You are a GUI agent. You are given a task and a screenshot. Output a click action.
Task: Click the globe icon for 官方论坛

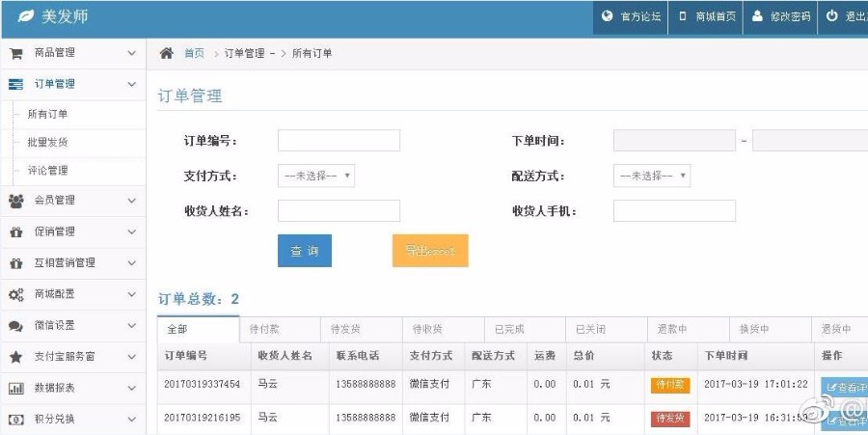coord(608,16)
